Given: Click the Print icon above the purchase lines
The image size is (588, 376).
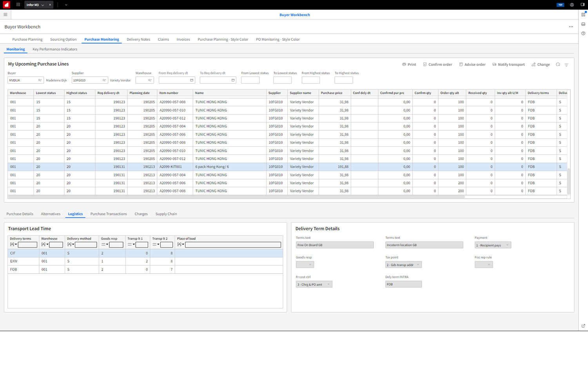Looking at the screenshot, I should click(404, 64).
